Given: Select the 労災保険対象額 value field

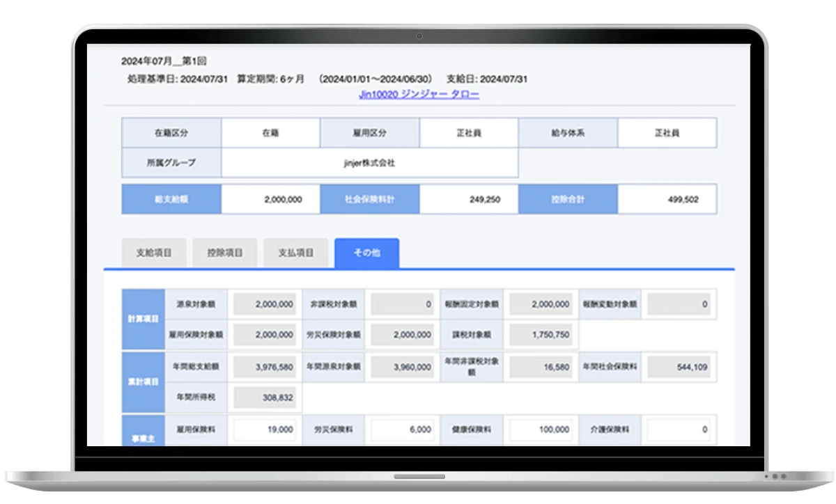Looking at the screenshot, I should click(x=402, y=334).
